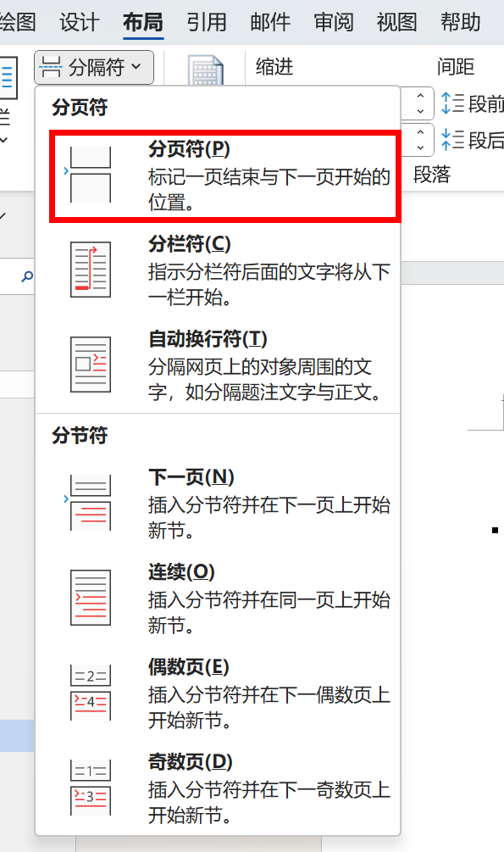Click description 插入分节符并在下一偶数页上开始新节。
Viewport: 504px width, 852px height.
pyautogui.click(x=269, y=708)
